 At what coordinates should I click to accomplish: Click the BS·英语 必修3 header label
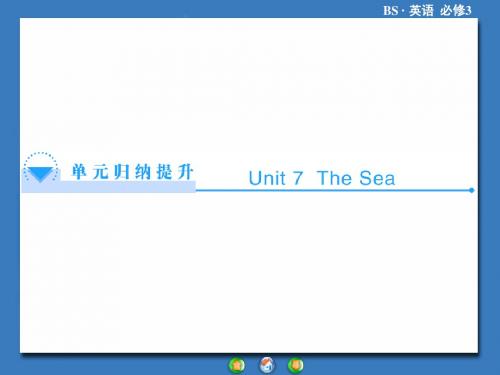[427, 11]
